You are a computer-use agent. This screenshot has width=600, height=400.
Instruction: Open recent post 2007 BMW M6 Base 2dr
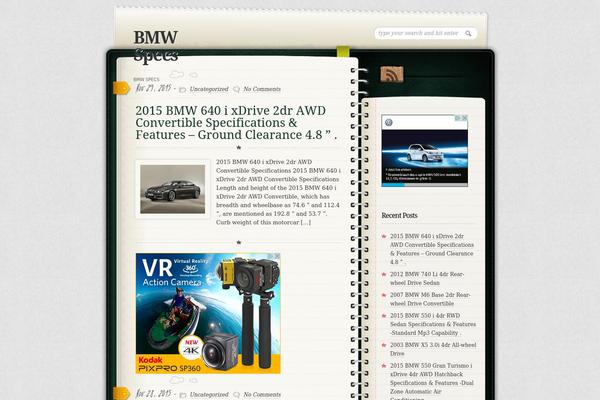click(430, 299)
